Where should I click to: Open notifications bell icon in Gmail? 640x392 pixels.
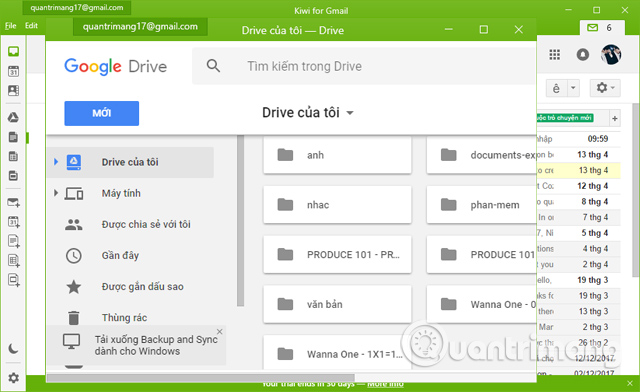tap(582, 54)
